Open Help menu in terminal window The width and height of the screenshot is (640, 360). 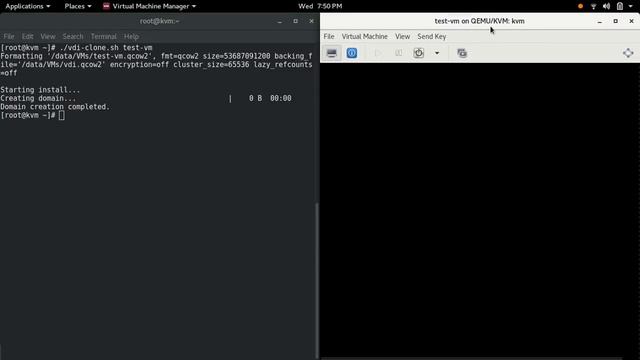(x=131, y=36)
